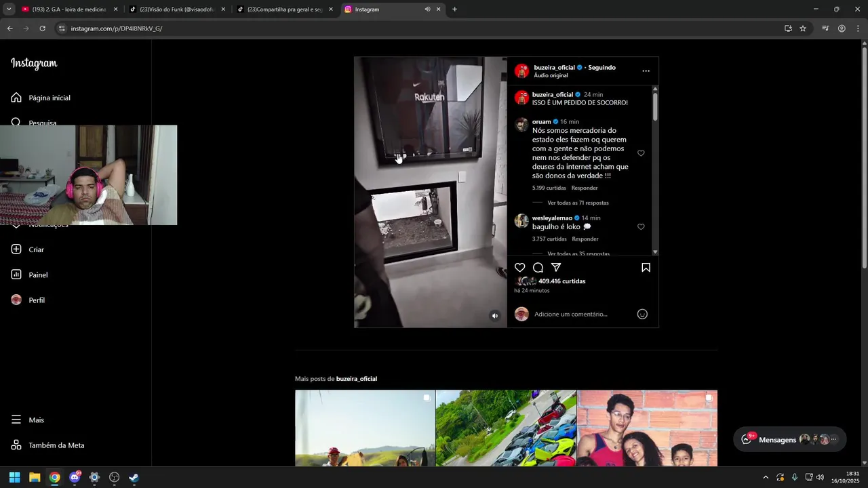Click Seguindo next to buzeira_oficial
868x488 pixels.
click(601, 68)
